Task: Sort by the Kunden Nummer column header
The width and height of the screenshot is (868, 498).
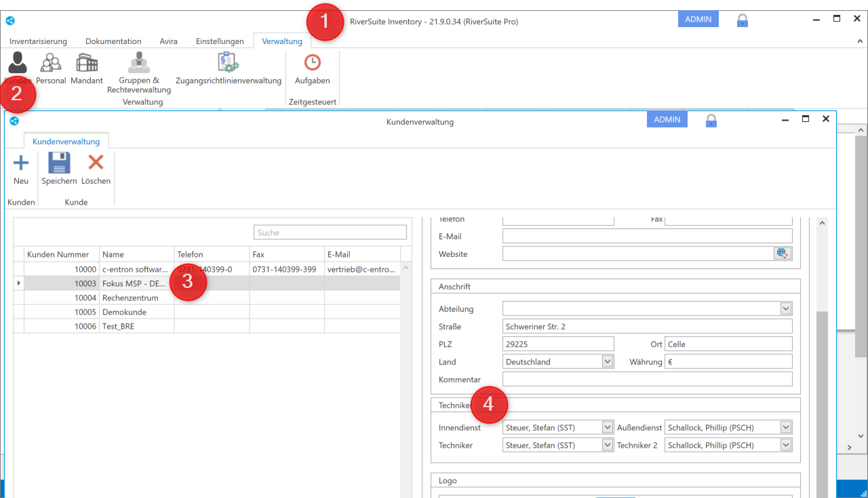Action: click(x=62, y=254)
